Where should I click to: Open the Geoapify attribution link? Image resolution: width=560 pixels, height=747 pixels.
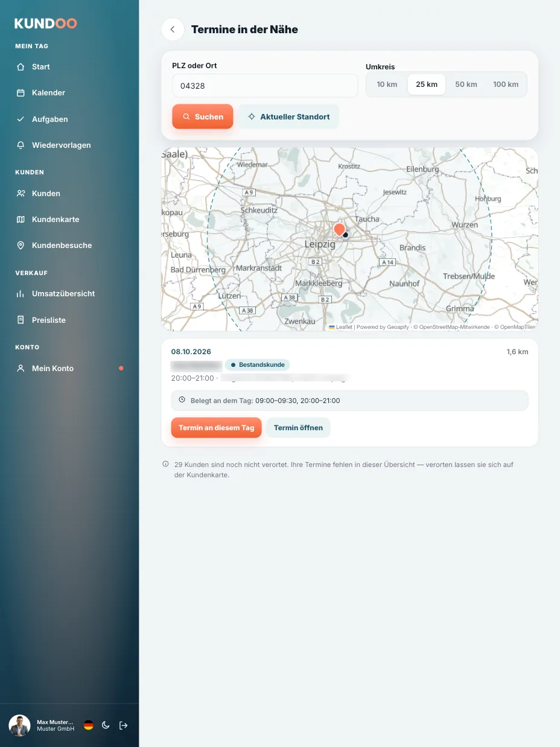(x=398, y=327)
